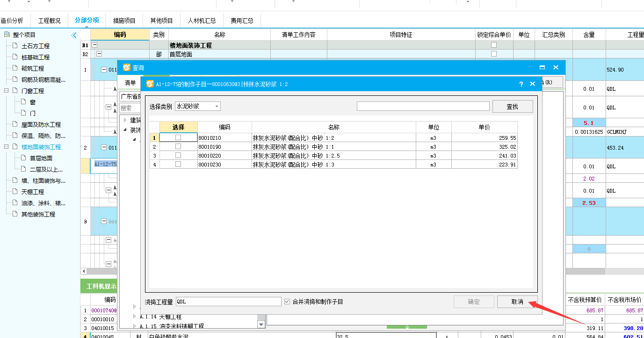Click the file icon beside 土石方工程
This screenshot has width=644, height=338.
click(x=15, y=46)
